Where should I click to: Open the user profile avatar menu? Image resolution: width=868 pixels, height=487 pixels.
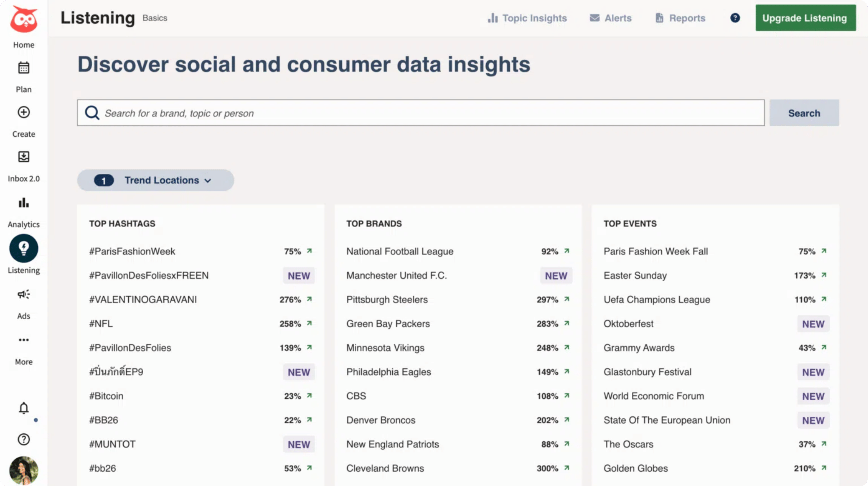point(23,470)
